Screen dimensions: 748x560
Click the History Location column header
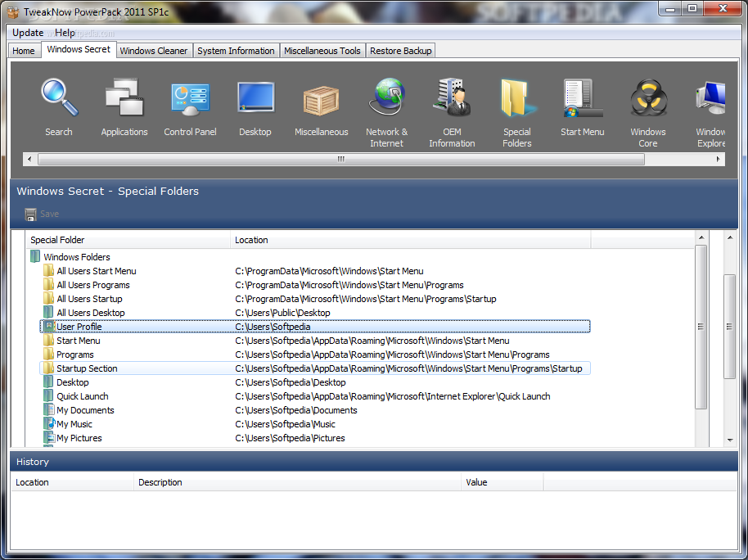click(x=72, y=482)
